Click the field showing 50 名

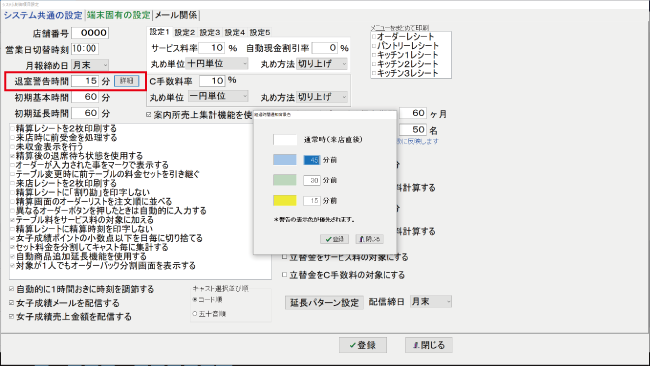[412, 130]
